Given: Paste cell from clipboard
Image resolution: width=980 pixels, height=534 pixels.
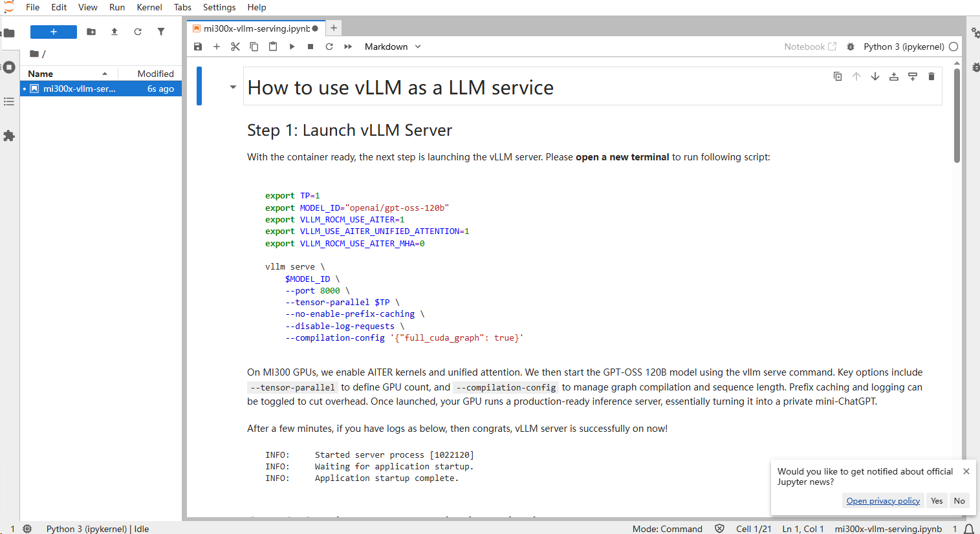Looking at the screenshot, I should coord(273,47).
